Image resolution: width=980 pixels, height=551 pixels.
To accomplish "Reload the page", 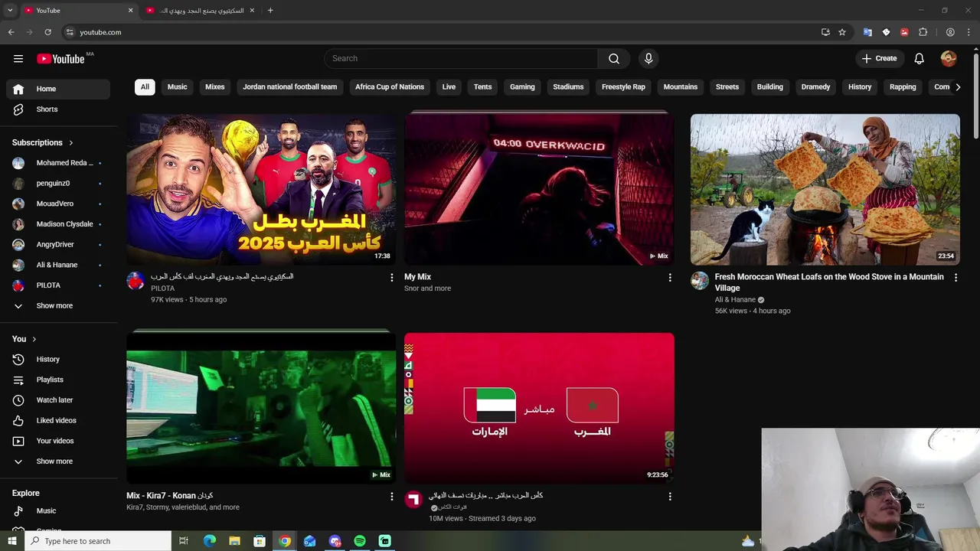I will coord(47,32).
